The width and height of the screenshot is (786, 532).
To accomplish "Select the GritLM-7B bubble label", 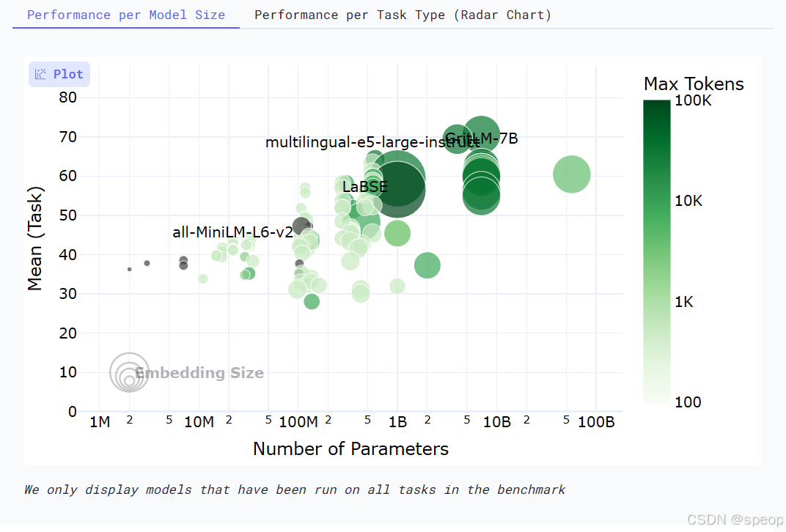I will [481, 138].
